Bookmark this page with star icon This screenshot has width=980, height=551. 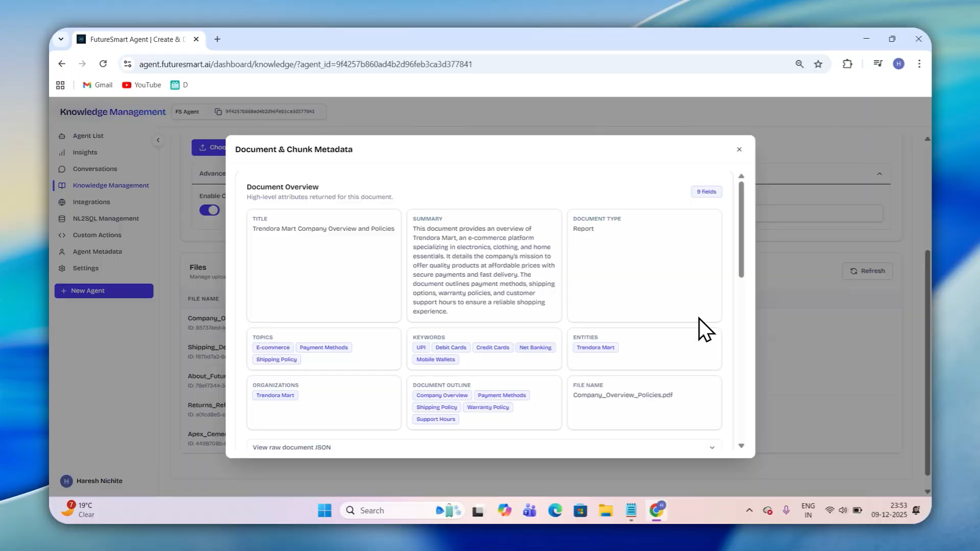coord(818,64)
